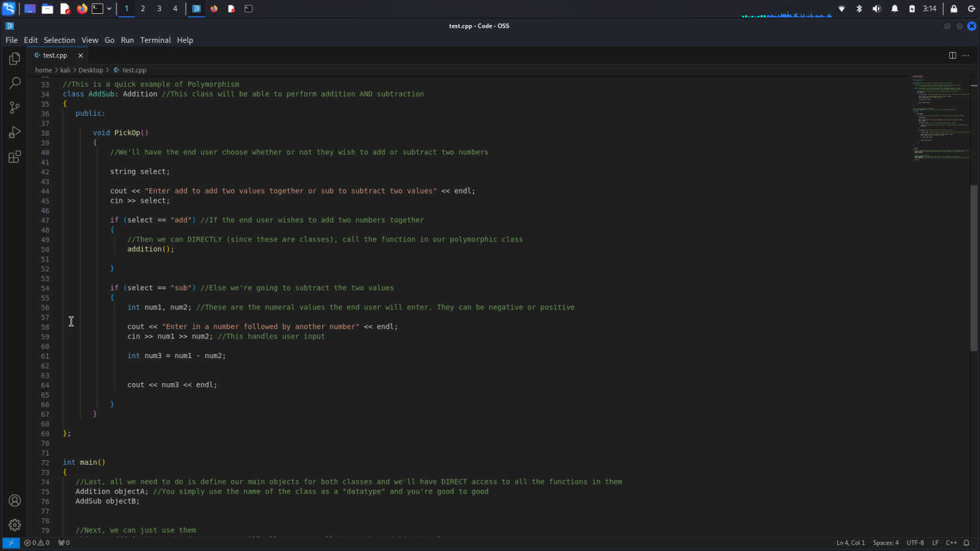Open the Source Control view
The height and width of the screenshot is (551, 980).
point(14,107)
